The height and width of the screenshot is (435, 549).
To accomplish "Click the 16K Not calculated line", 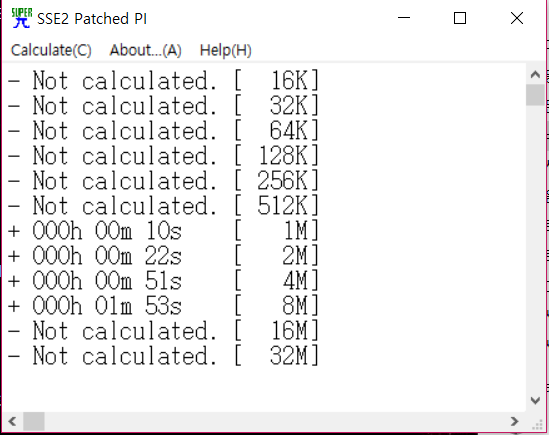I will click(x=164, y=81).
